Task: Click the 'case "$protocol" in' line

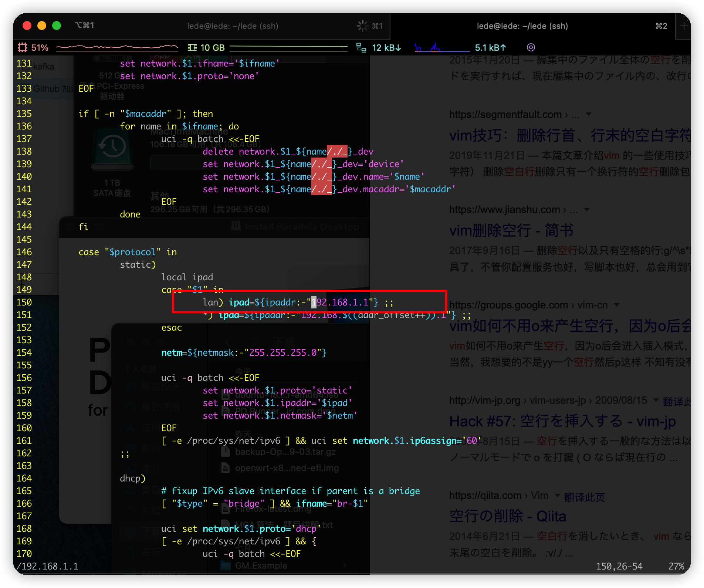Action: [128, 252]
